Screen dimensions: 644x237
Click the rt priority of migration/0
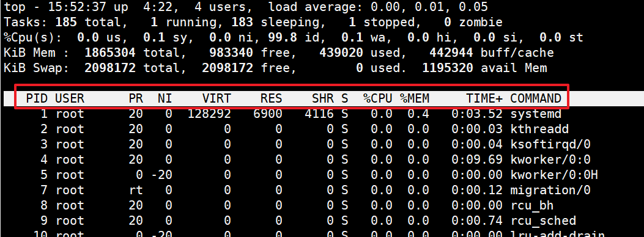pyautogui.click(x=136, y=191)
